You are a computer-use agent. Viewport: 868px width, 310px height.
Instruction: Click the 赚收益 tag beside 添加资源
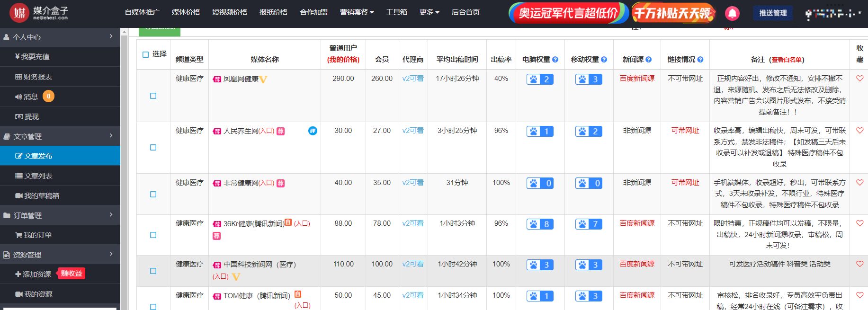pos(71,274)
